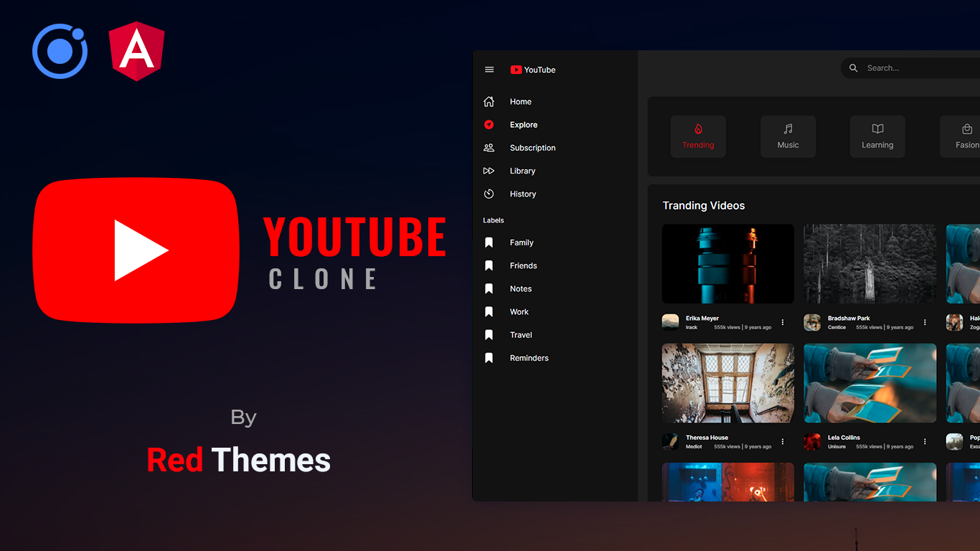Select the Family label
This screenshot has height=551, width=980.
522,242
